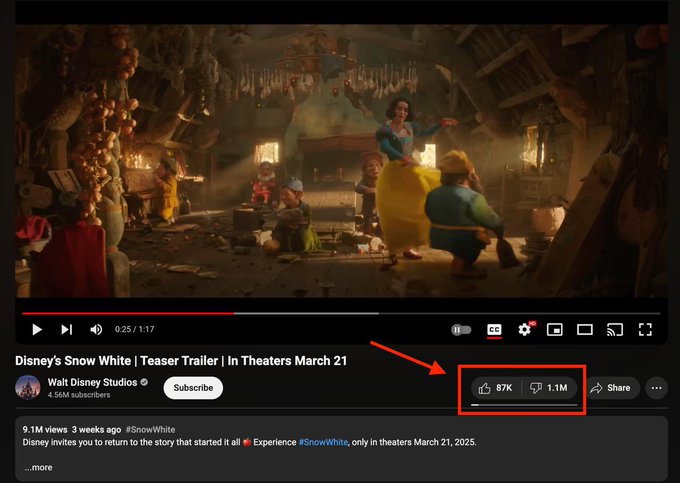This screenshot has height=483, width=680.
Task: Play the Snow White teaser video
Action: tap(37, 330)
